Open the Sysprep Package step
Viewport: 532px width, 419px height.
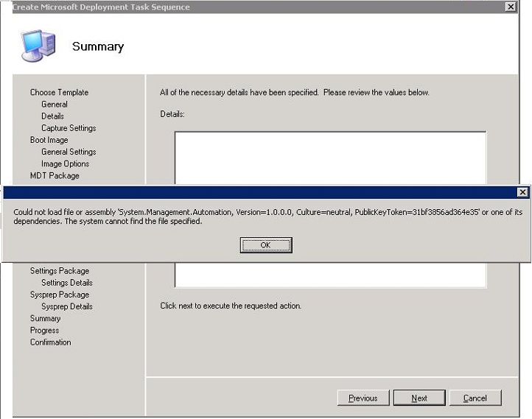[x=60, y=295]
